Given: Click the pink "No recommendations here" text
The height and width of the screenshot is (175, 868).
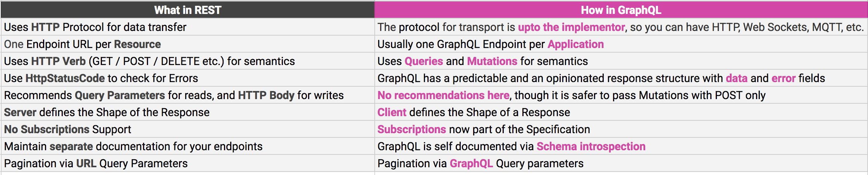Looking at the screenshot, I should coord(443,95).
